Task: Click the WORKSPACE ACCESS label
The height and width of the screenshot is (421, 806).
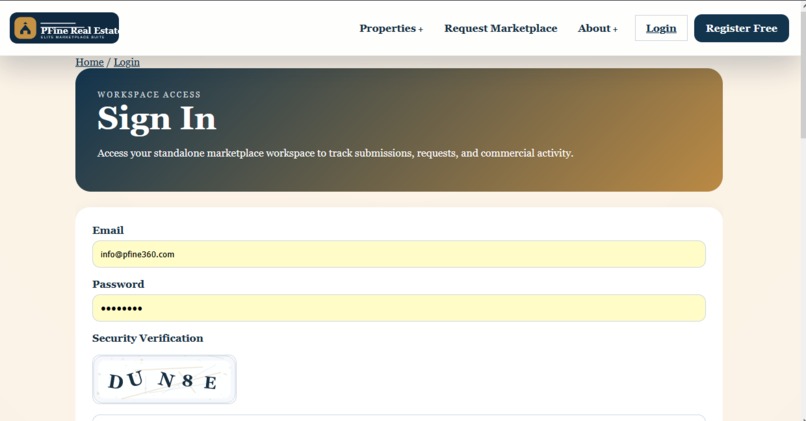Action: (x=149, y=95)
